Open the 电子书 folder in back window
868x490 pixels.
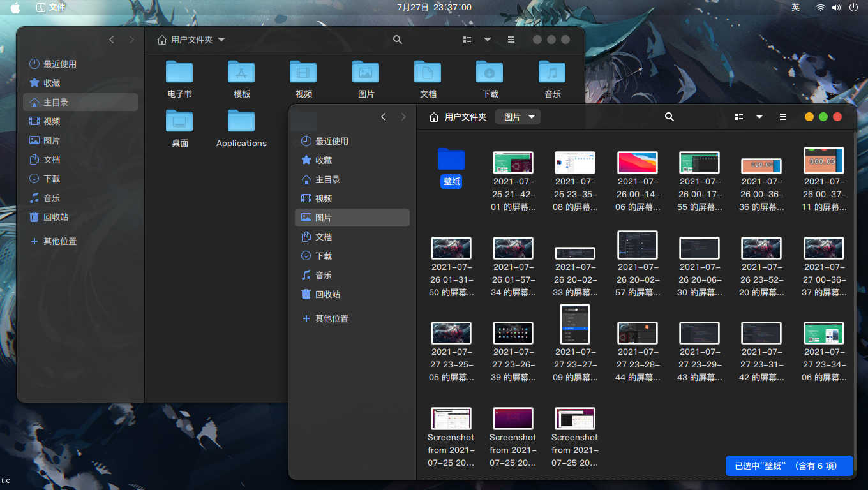tap(179, 72)
